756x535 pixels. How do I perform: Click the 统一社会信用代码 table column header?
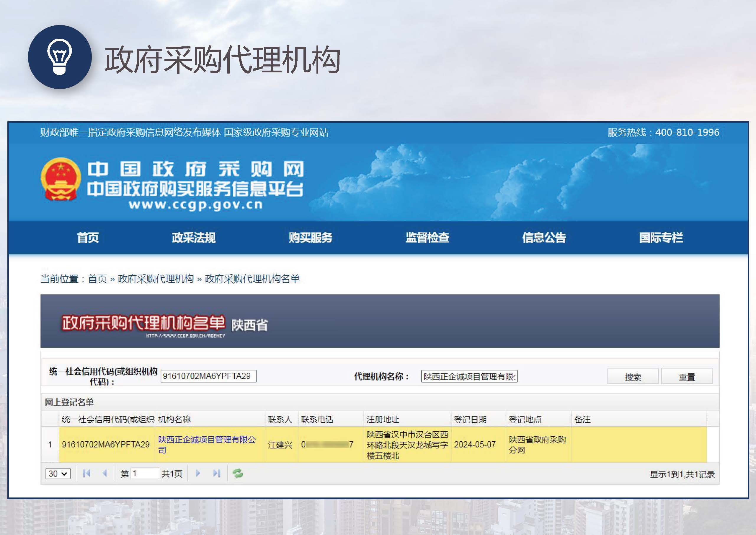point(107,419)
